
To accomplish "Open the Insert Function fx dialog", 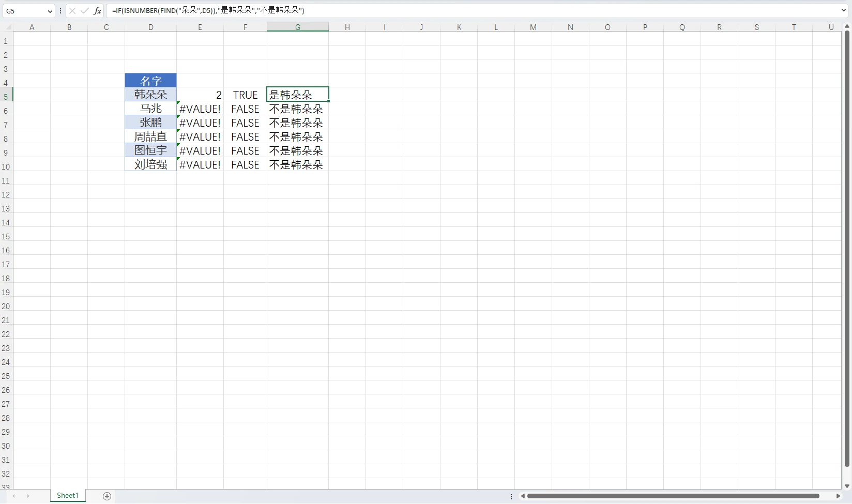I will coord(97,11).
